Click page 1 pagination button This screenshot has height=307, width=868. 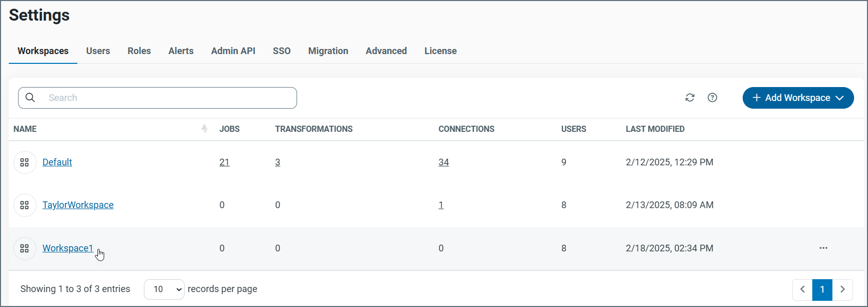coord(822,289)
